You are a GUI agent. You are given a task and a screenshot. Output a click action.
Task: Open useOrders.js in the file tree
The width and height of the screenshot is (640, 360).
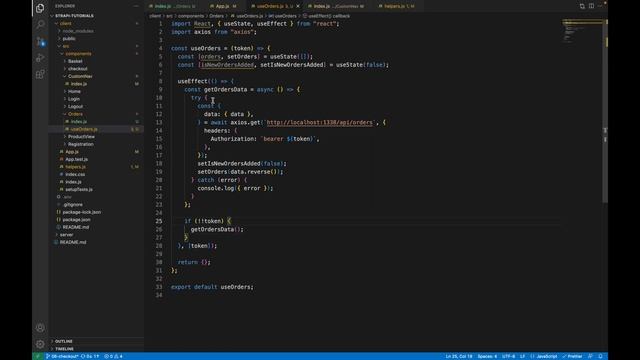click(84, 129)
